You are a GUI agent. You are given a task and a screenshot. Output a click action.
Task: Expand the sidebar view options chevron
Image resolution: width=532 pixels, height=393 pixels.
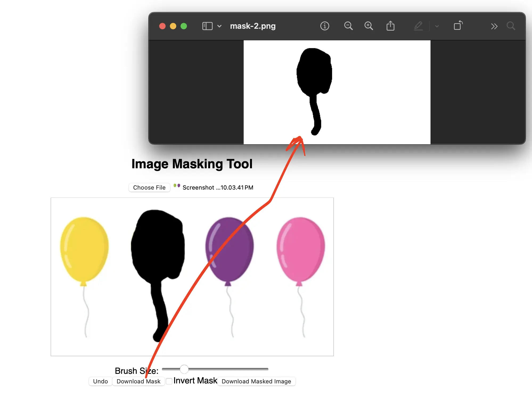pyautogui.click(x=219, y=26)
